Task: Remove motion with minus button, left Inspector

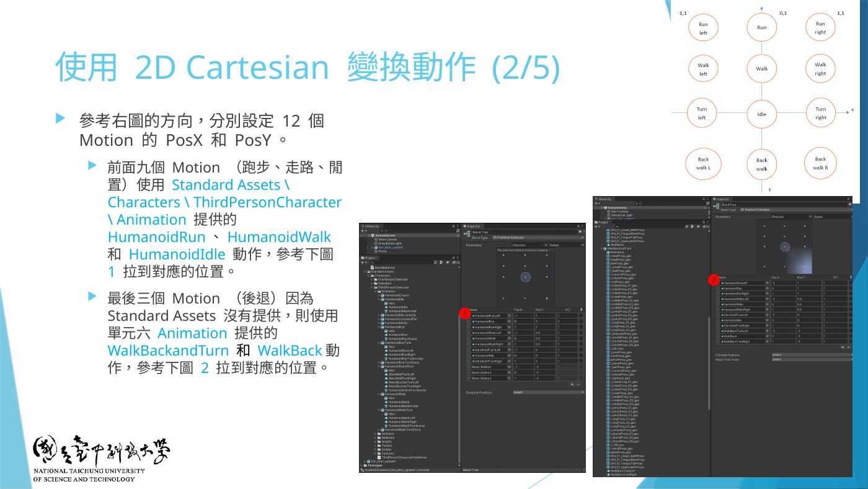Action: pyautogui.click(x=578, y=385)
